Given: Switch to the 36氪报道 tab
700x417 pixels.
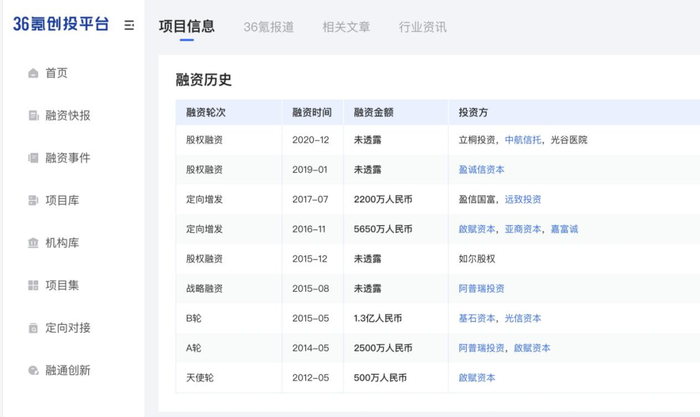Looking at the screenshot, I should [x=268, y=27].
